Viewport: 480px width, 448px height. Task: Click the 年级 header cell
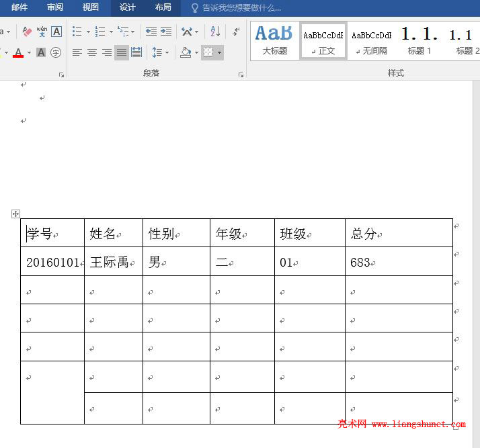[243, 232]
